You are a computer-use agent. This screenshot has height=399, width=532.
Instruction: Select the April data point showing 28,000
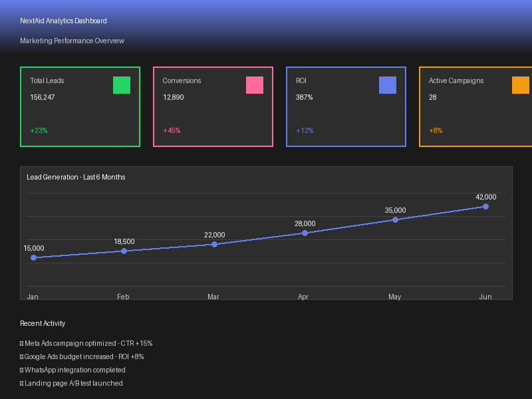[x=305, y=233]
